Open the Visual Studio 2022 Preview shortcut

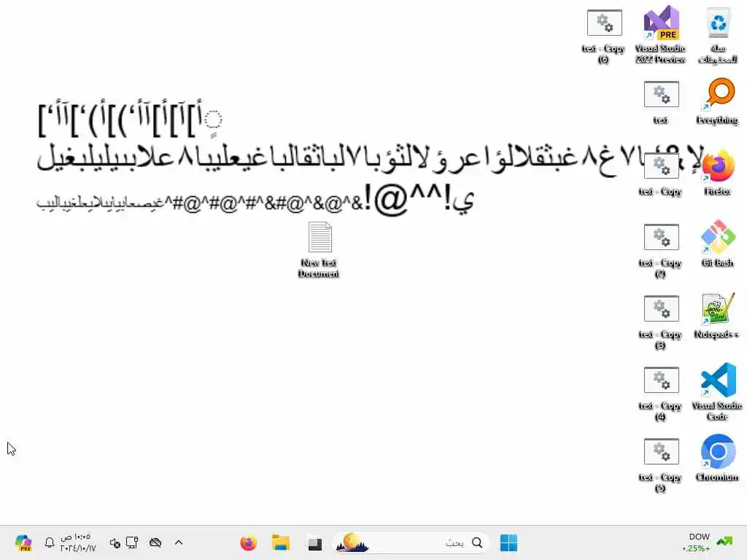point(661,34)
